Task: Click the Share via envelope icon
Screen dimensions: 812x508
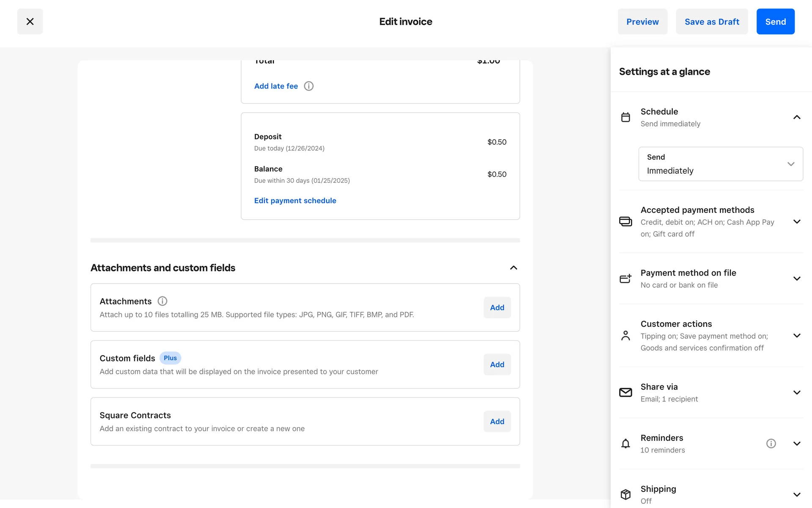Action: 625,392
